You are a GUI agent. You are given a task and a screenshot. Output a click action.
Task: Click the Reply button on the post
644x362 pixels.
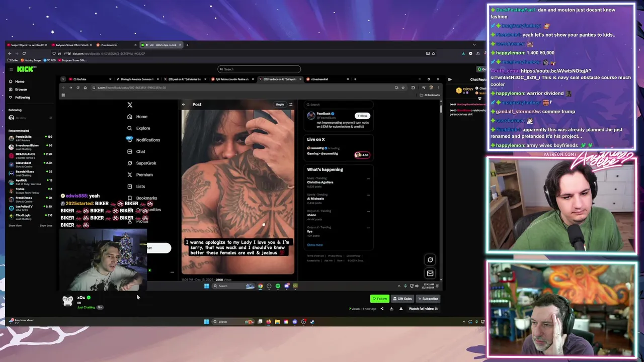coord(280,105)
